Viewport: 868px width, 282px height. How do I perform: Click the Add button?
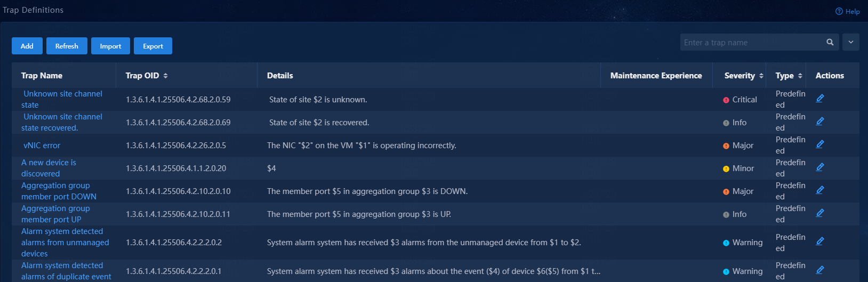tap(27, 46)
